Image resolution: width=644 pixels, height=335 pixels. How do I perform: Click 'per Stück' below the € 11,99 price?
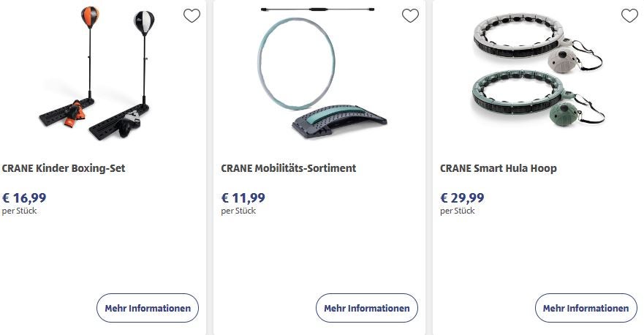pos(238,211)
